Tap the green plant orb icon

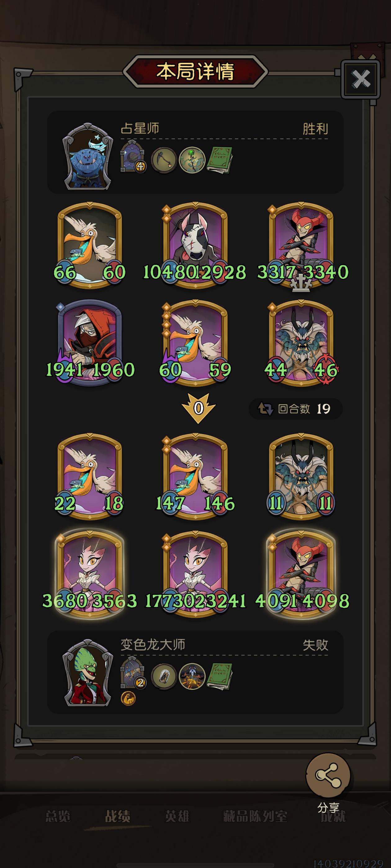click(192, 160)
